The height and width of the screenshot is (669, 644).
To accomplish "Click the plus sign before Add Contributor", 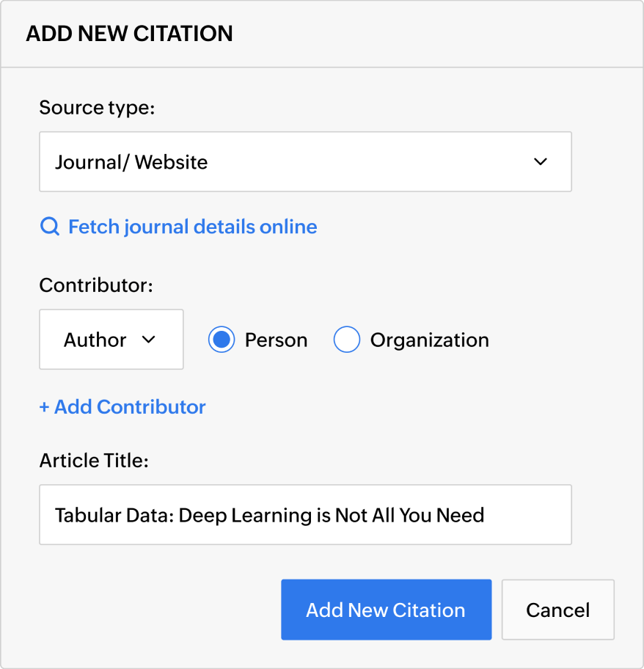I will [x=44, y=407].
